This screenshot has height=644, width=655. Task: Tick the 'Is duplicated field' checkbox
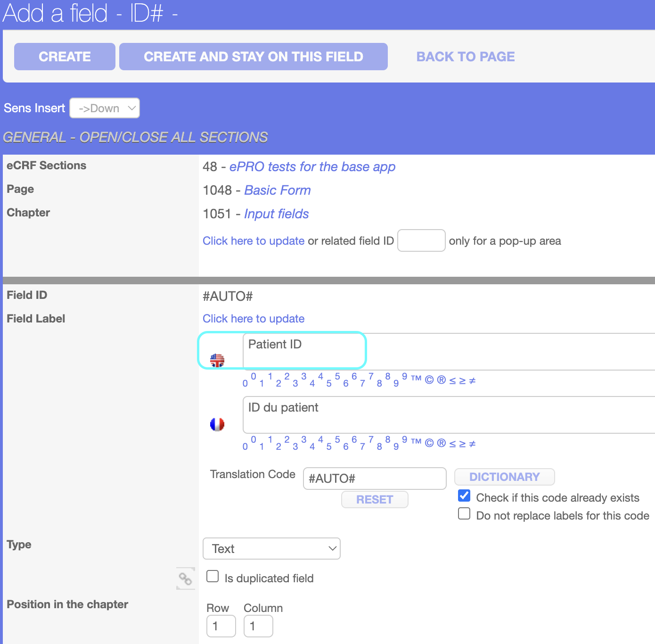(x=213, y=576)
